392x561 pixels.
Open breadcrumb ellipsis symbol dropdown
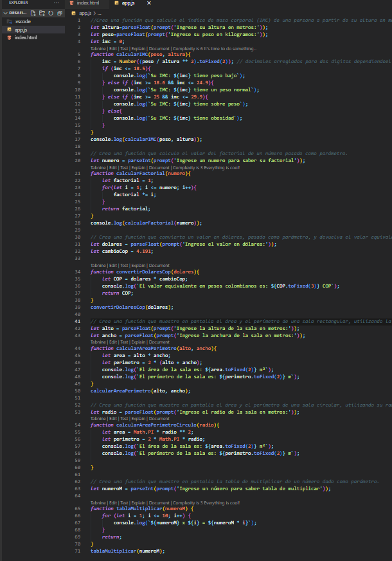click(x=100, y=14)
